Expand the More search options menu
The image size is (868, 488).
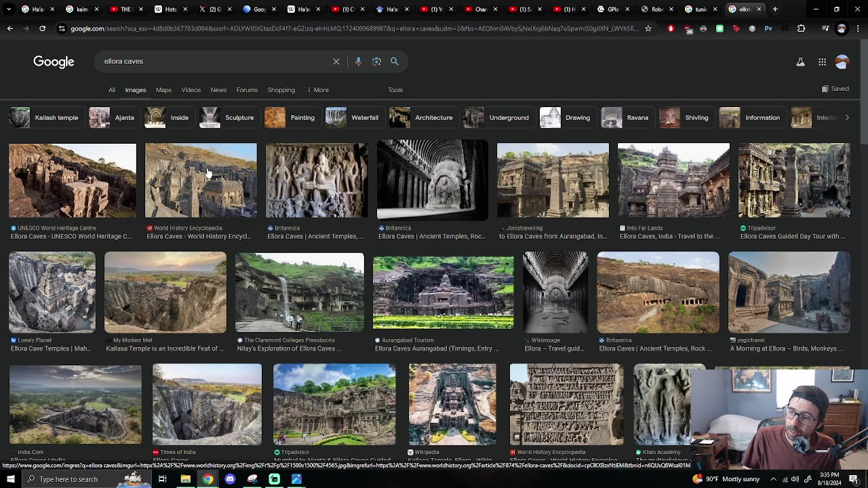point(318,89)
